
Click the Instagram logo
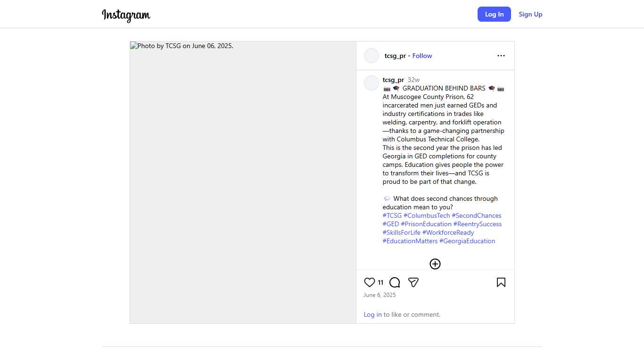click(126, 15)
